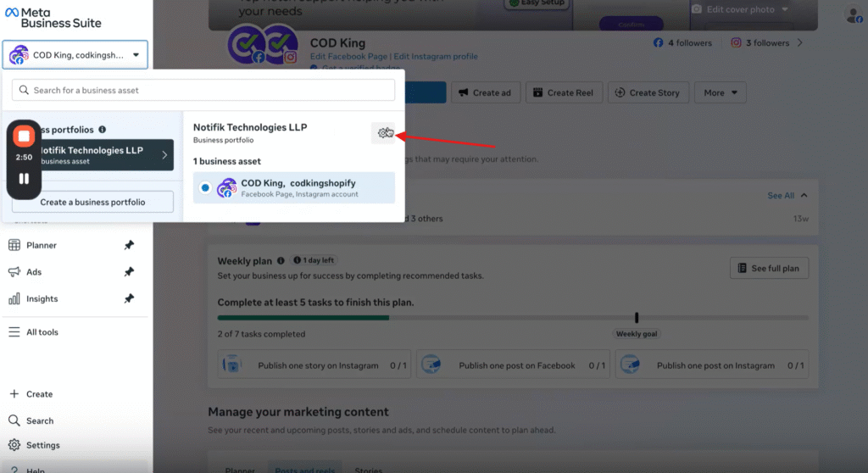The image size is (868, 473).
Task: Open the More dropdown menu
Action: pyautogui.click(x=720, y=92)
